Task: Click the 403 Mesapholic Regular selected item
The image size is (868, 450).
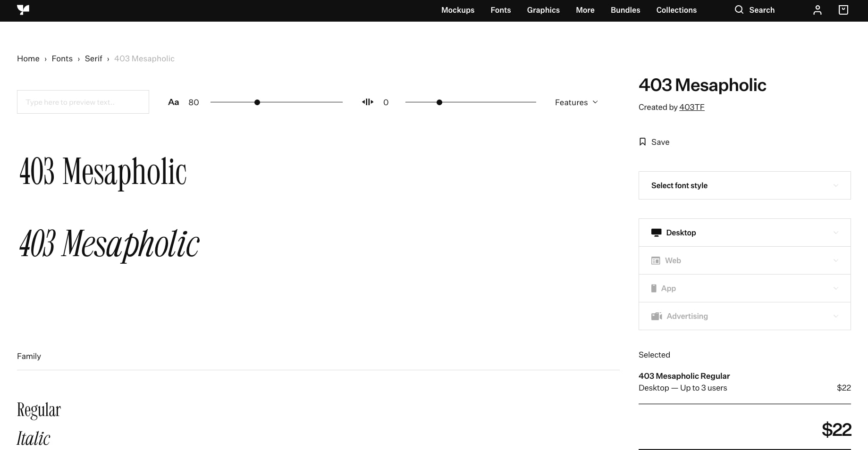Action: [684, 376]
